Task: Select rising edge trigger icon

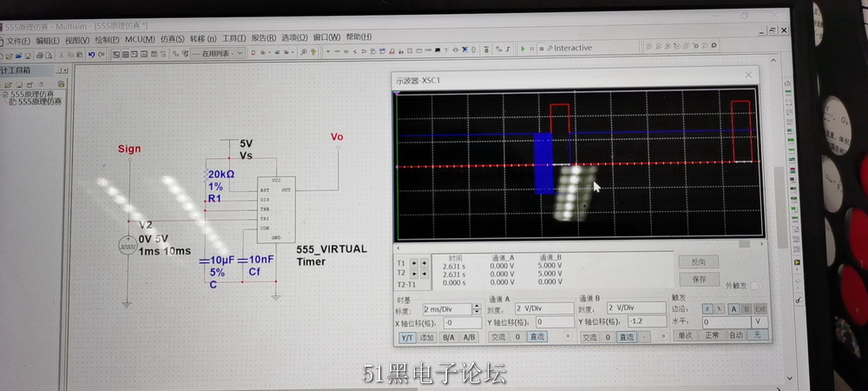Action: coord(707,308)
